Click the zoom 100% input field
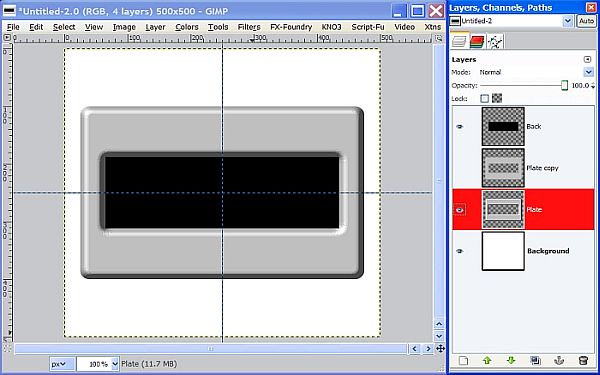Image resolution: width=600 pixels, height=375 pixels. 94,364
